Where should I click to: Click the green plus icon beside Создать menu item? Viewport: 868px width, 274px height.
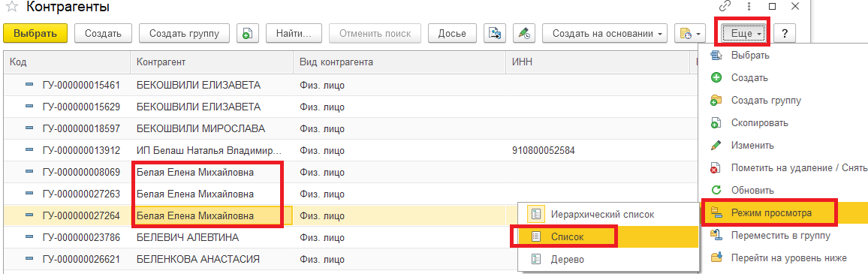point(716,77)
